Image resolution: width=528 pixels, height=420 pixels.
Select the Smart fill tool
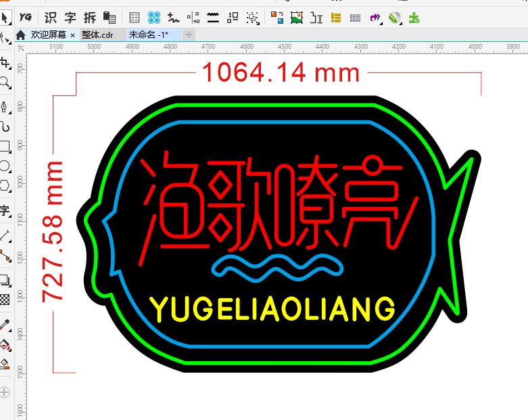(x=5, y=364)
